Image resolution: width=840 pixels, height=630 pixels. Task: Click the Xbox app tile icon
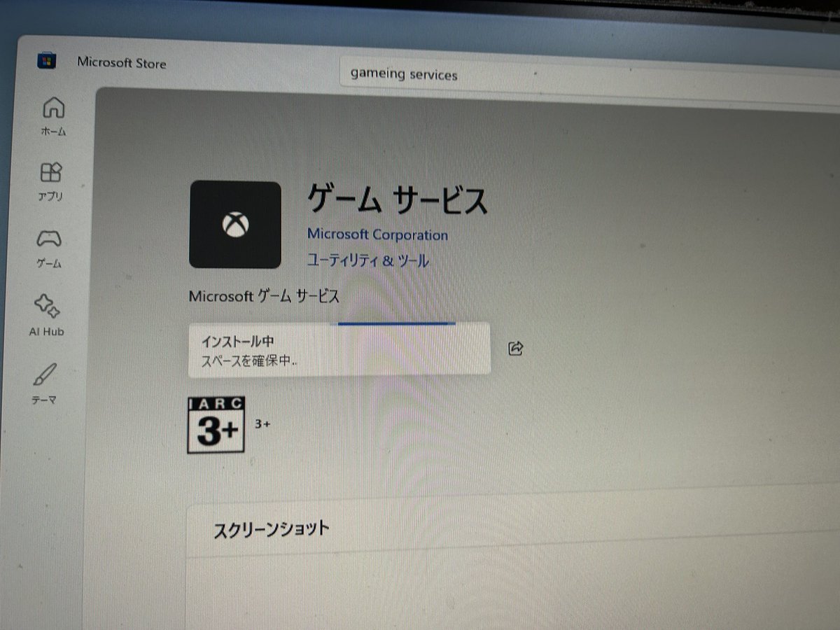(235, 225)
